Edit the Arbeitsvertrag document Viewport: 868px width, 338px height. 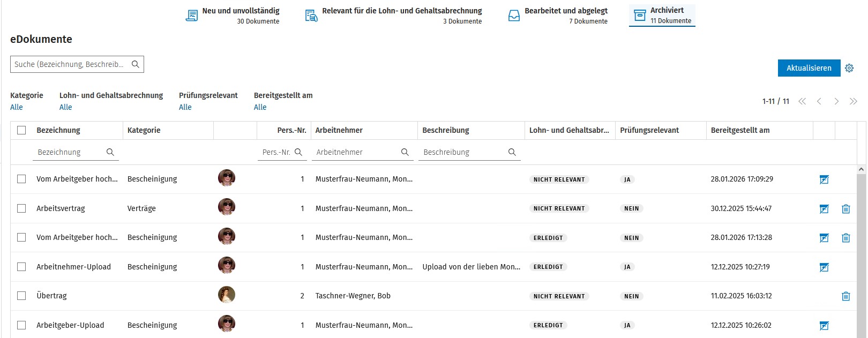pyautogui.click(x=824, y=209)
